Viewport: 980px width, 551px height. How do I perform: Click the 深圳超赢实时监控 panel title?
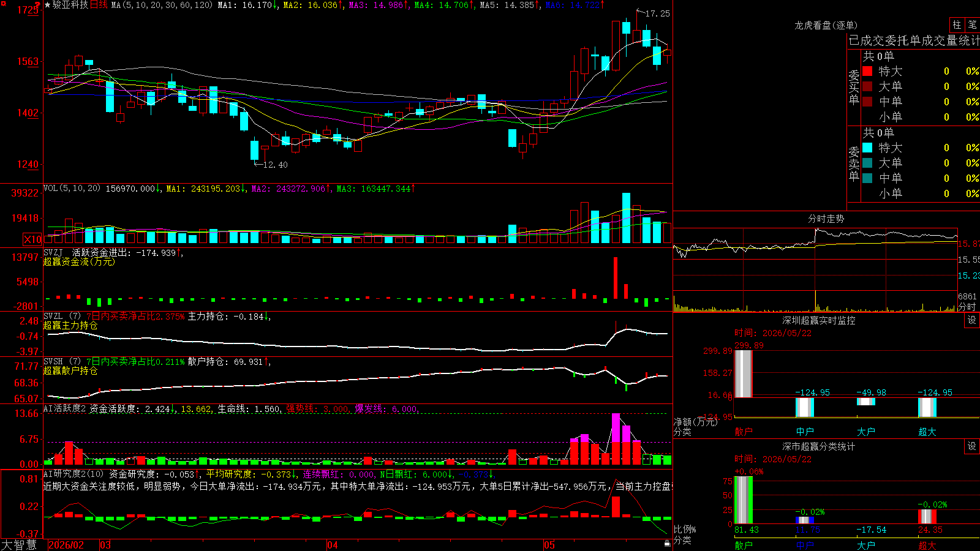tap(818, 320)
